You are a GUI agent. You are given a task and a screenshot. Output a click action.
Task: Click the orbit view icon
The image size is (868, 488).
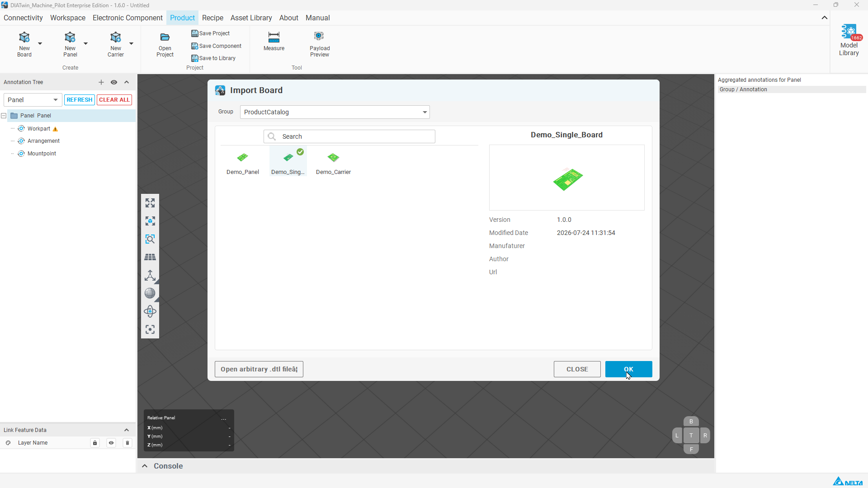pyautogui.click(x=150, y=311)
